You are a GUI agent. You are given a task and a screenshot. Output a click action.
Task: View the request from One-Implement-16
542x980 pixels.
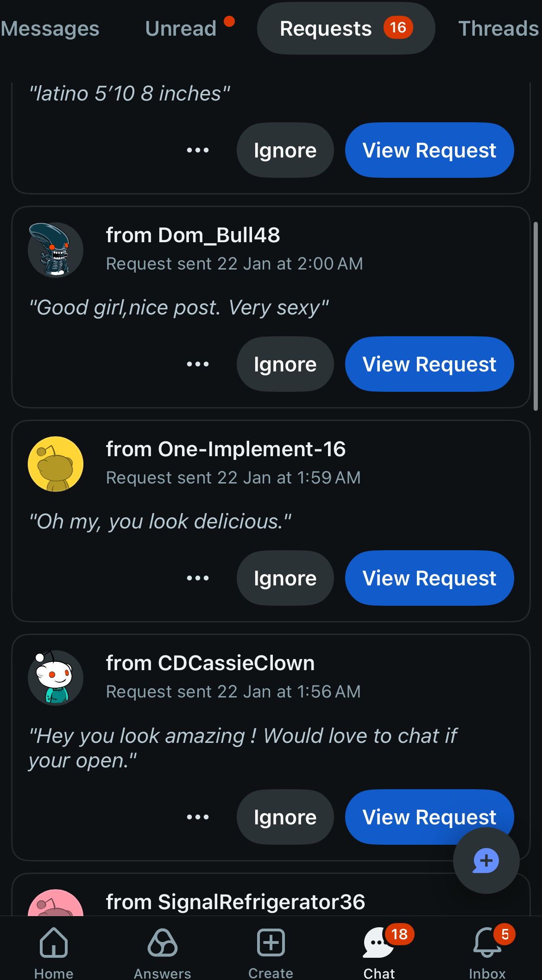coord(429,578)
